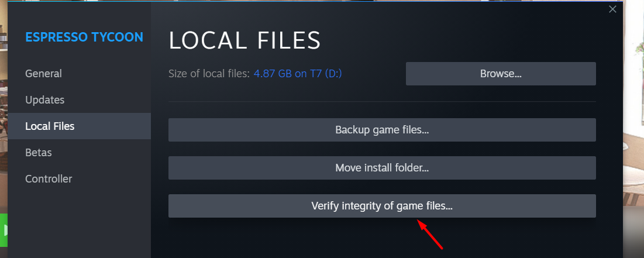Click the divider line under Browse

click(x=382, y=101)
